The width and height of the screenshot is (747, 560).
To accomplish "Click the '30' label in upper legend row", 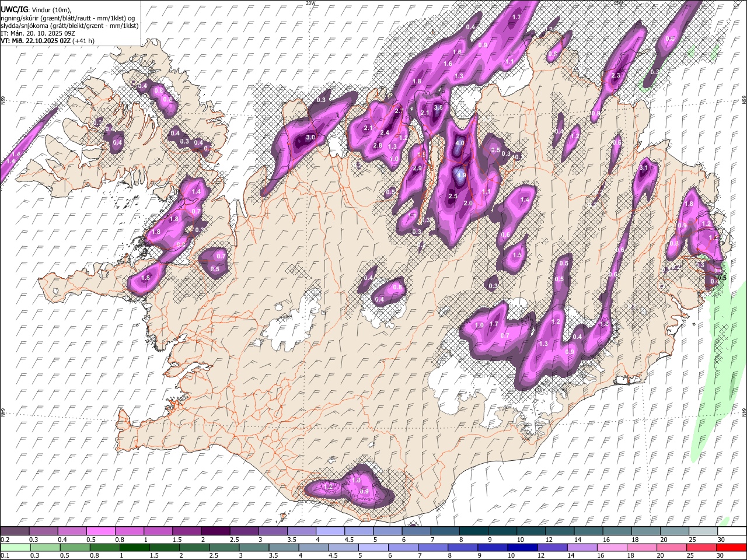I will click(x=721, y=540).
